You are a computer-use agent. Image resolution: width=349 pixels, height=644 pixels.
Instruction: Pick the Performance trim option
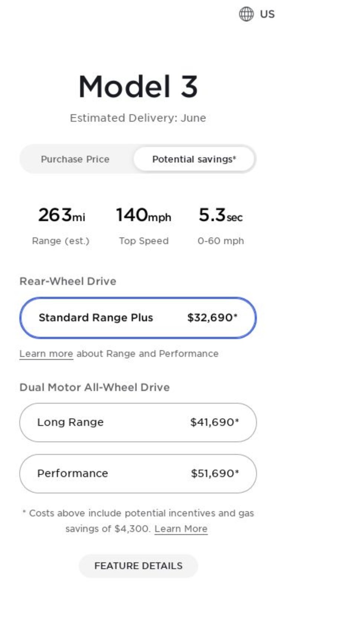point(138,474)
